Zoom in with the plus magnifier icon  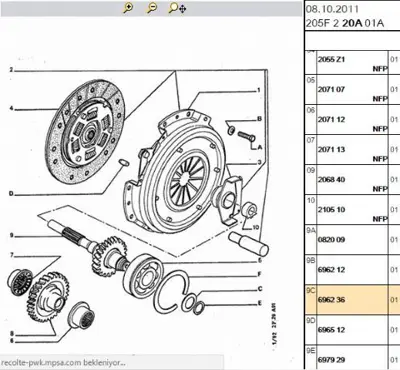(x=128, y=8)
